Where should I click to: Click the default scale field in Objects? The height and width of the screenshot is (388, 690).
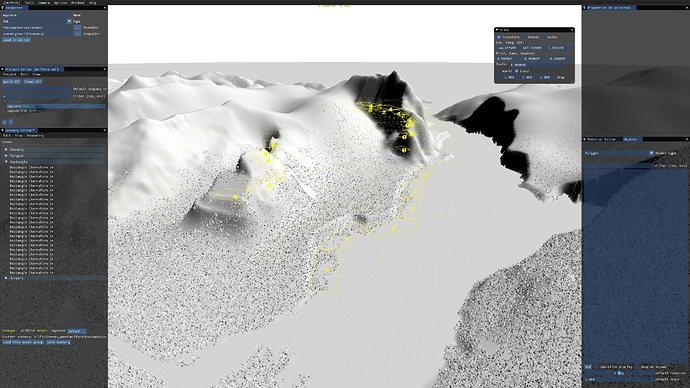point(619,379)
